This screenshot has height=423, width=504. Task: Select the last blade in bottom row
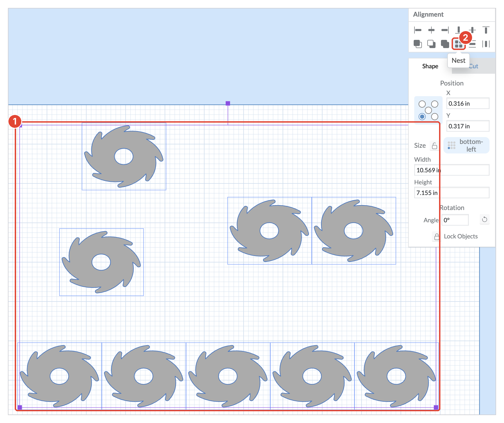click(396, 376)
